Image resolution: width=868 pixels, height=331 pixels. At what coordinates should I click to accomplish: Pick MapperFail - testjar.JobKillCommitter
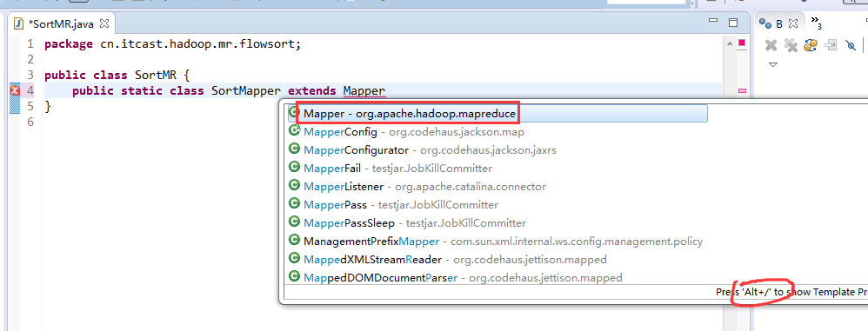tap(390, 168)
